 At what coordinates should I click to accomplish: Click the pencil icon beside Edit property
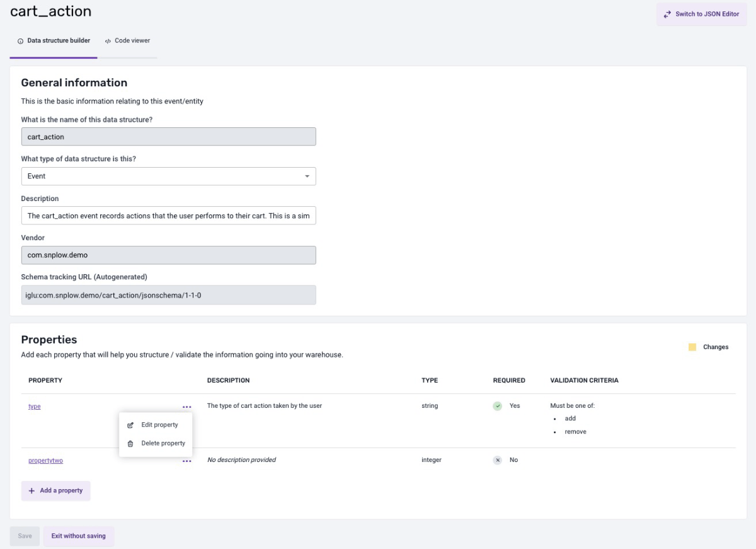[x=130, y=425]
